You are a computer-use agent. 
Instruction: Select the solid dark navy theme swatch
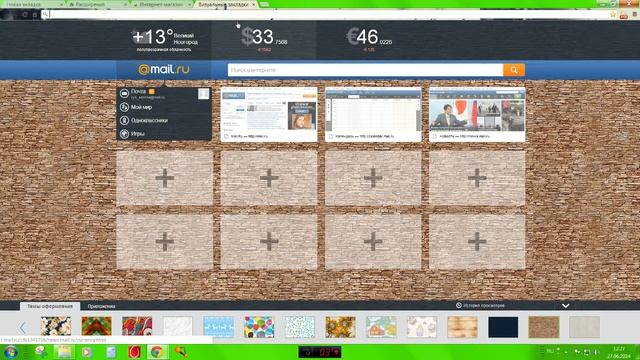pyautogui.click(x=503, y=327)
